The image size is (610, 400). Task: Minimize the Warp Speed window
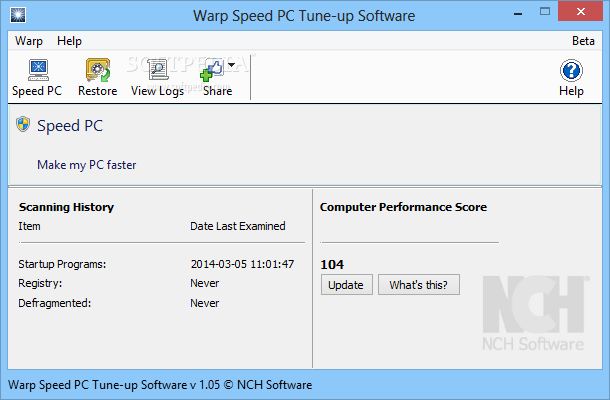(518, 14)
